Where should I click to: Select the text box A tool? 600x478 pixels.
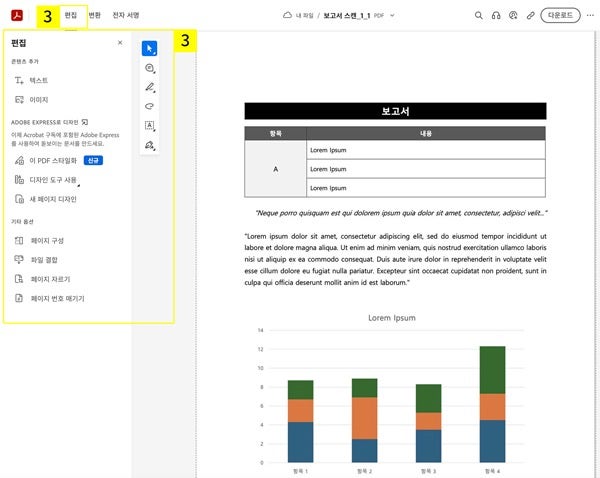[149, 126]
